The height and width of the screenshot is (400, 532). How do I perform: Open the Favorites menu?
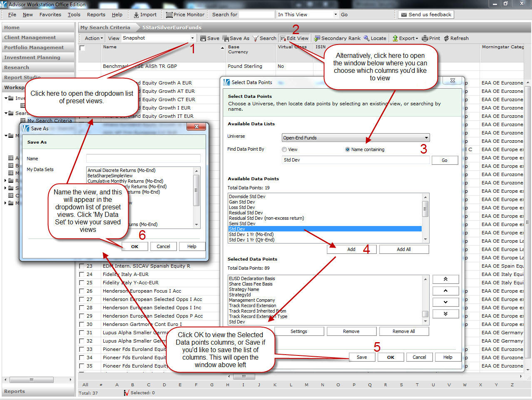click(x=50, y=15)
